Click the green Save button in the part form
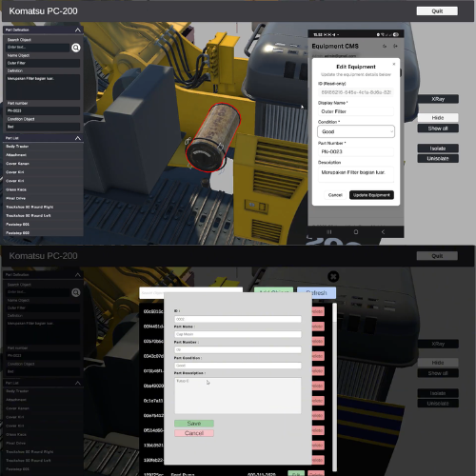 point(194,424)
